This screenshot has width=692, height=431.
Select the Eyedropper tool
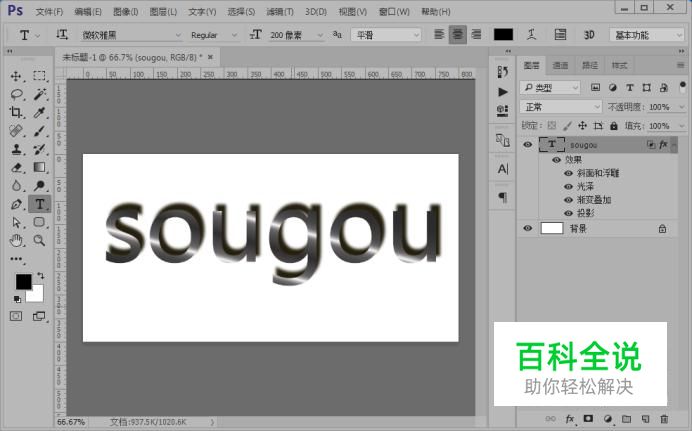(x=39, y=112)
